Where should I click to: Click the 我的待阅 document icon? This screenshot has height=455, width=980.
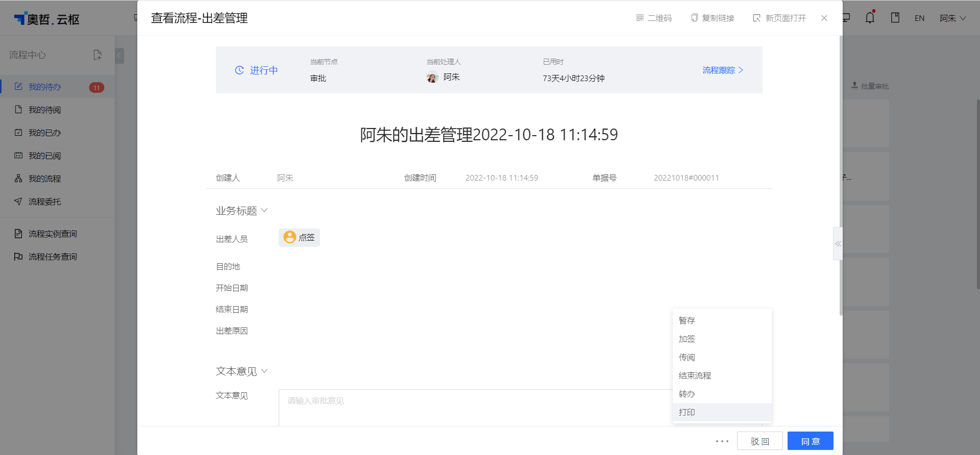pyautogui.click(x=18, y=109)
